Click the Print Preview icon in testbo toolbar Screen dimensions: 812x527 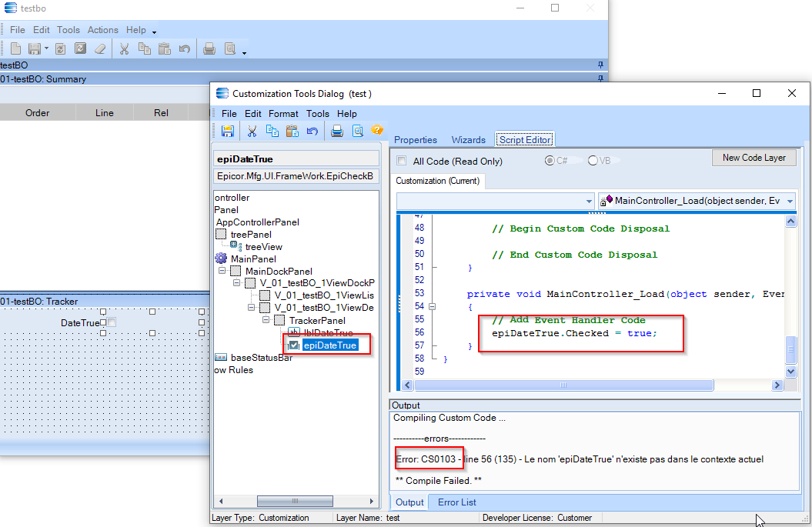(x=230, y=48)
